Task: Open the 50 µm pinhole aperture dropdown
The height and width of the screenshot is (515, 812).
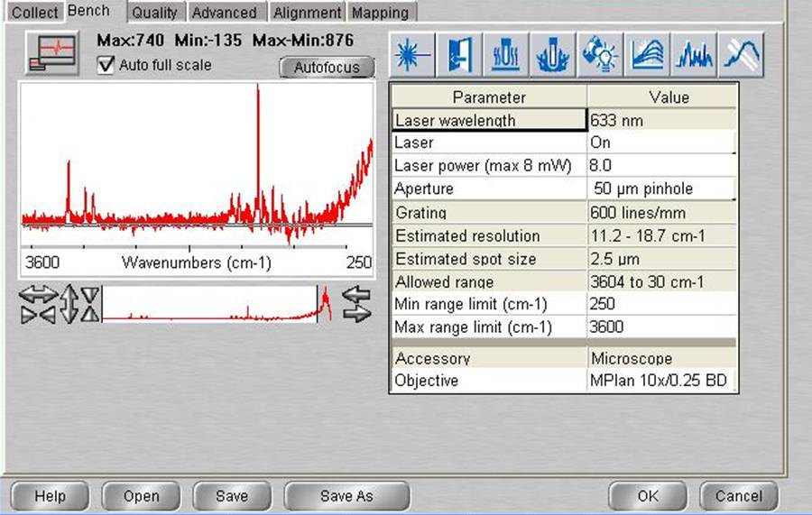Action: [662, 189]
